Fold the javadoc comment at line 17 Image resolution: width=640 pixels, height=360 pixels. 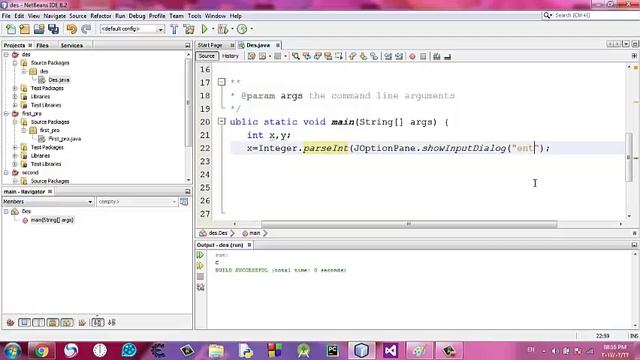(222, 82)
